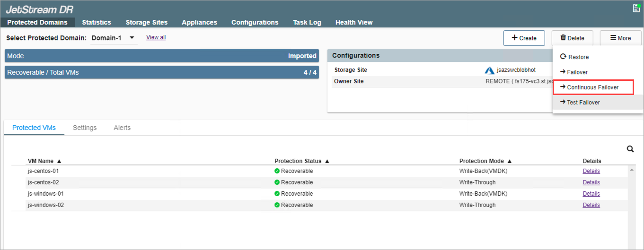Image resolution: width=644 pixels, height=250 pixels.
Task: Switch to the Alerts sub-tab
Action: (x=122, y=128)
